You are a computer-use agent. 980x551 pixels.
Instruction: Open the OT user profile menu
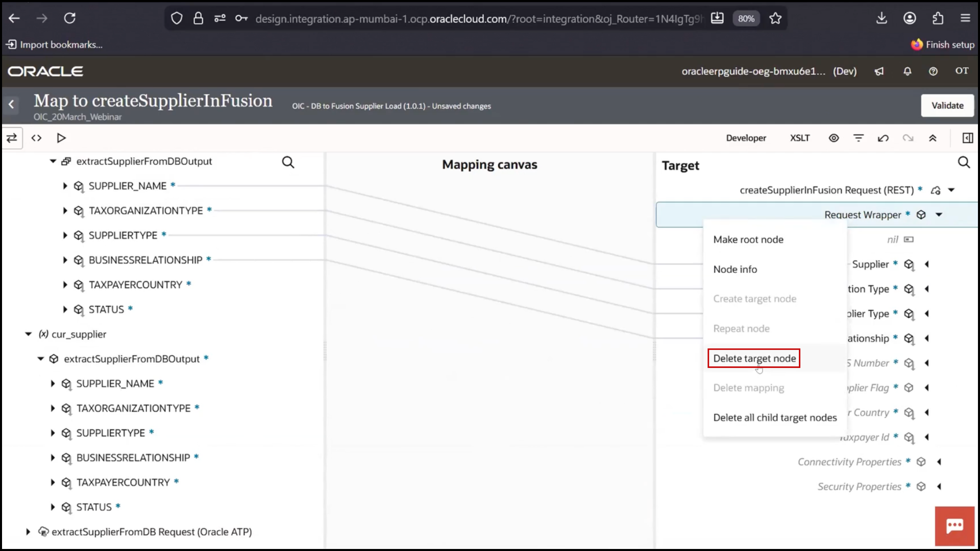coord(962,71)
